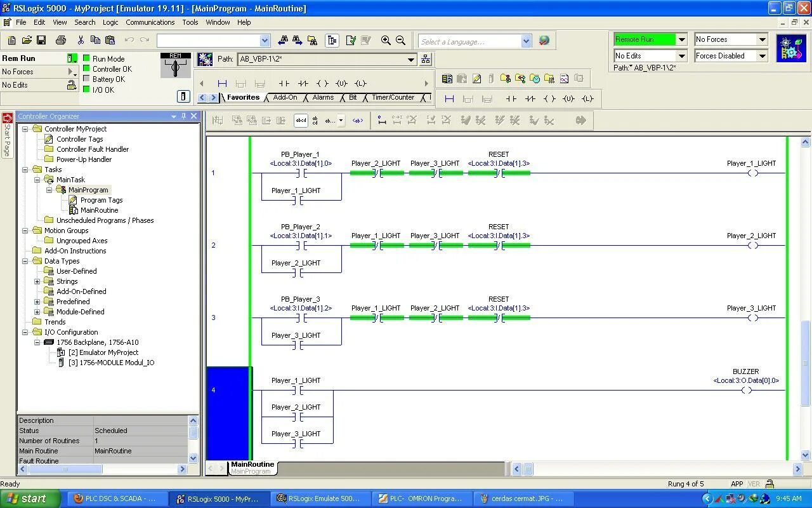Click the Controller Organizer horizontal scrollbar thumb

click(64, 469)
